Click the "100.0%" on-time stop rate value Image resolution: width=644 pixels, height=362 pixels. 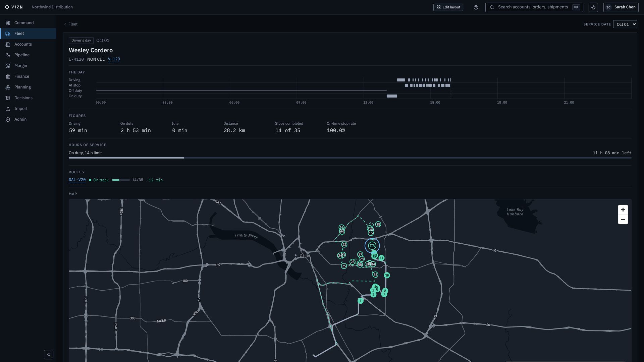point(336,131)
